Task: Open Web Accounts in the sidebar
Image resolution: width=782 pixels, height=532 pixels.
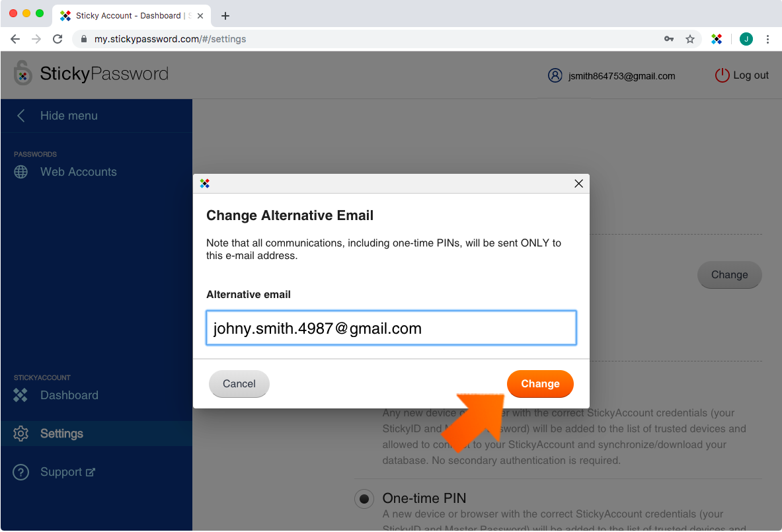Action: [x=78, y=172]
